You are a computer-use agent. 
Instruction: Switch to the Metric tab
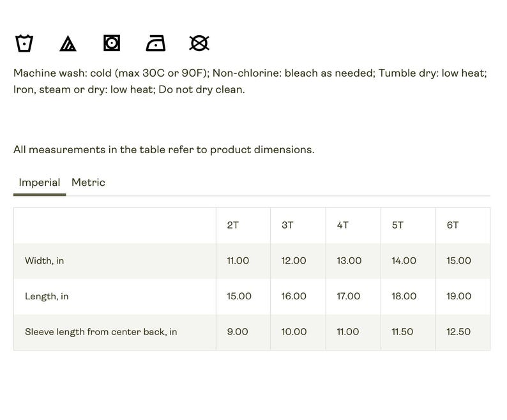tap(88, 183)
